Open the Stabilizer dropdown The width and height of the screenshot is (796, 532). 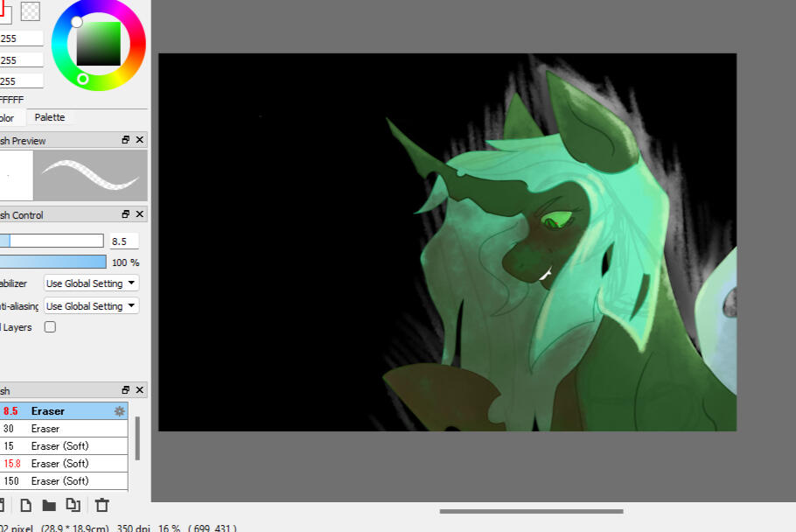coord(91,283)
